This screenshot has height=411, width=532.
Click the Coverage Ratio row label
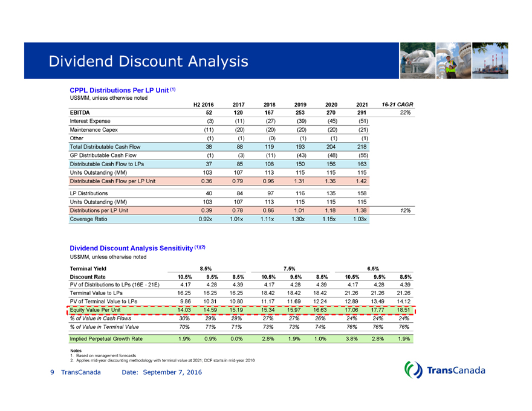[x=89, y=219]
